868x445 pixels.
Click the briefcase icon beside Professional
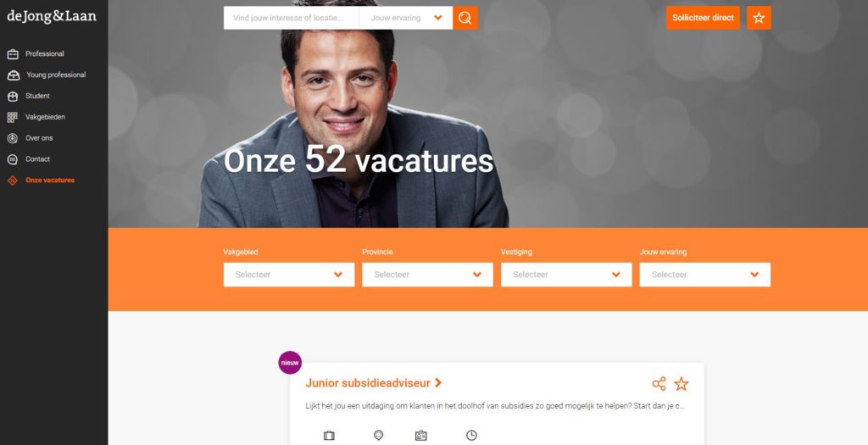point(13,54)
